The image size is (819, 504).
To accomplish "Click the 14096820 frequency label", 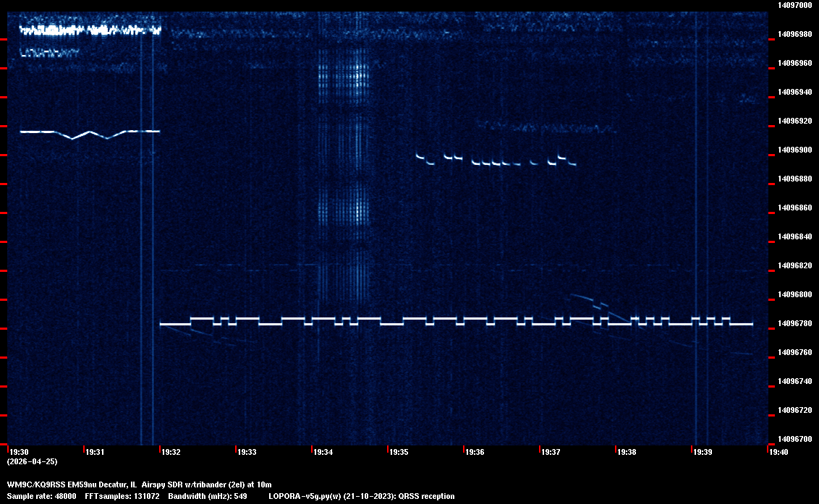I will coord(795,266).
